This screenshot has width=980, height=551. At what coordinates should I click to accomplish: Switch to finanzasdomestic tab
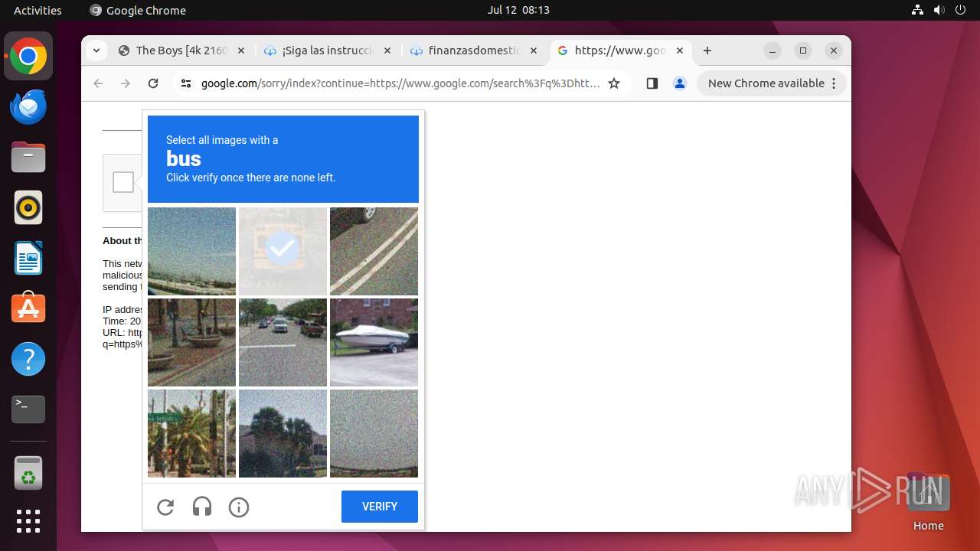point(473,51)
